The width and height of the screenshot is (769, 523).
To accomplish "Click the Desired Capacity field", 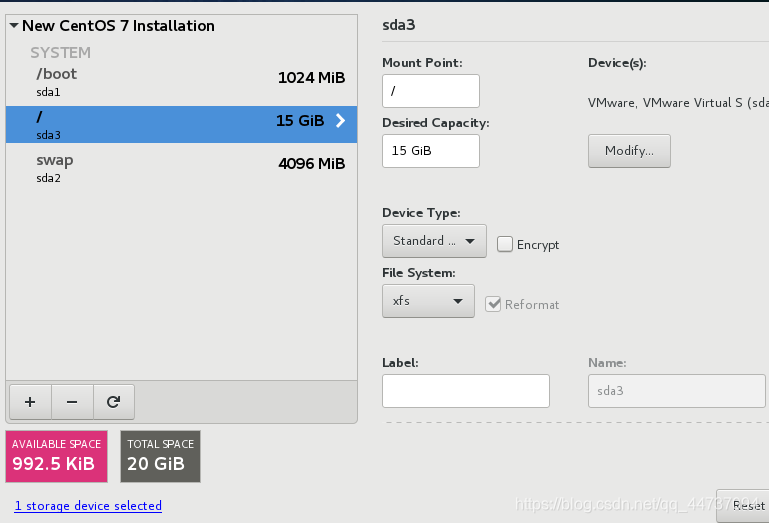I will (x=431, y=151).
